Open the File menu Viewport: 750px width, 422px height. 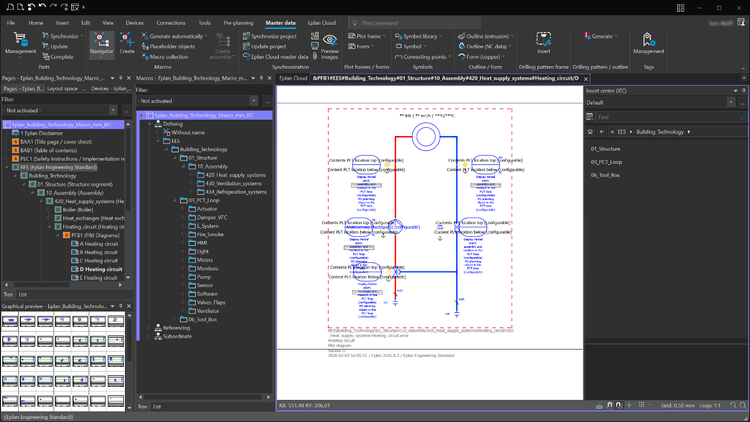pyautogui.click(x=11, y=23)
